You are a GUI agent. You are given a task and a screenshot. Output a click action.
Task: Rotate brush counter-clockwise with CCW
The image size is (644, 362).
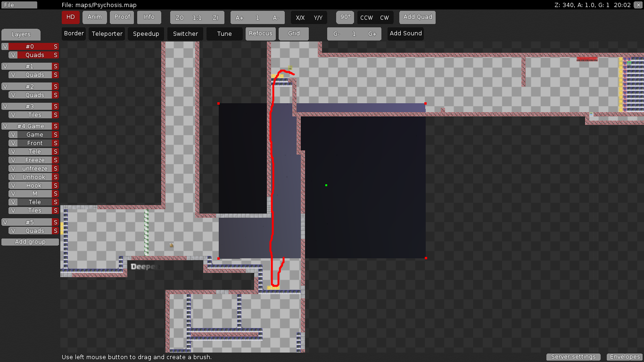(x=366, y=18)
